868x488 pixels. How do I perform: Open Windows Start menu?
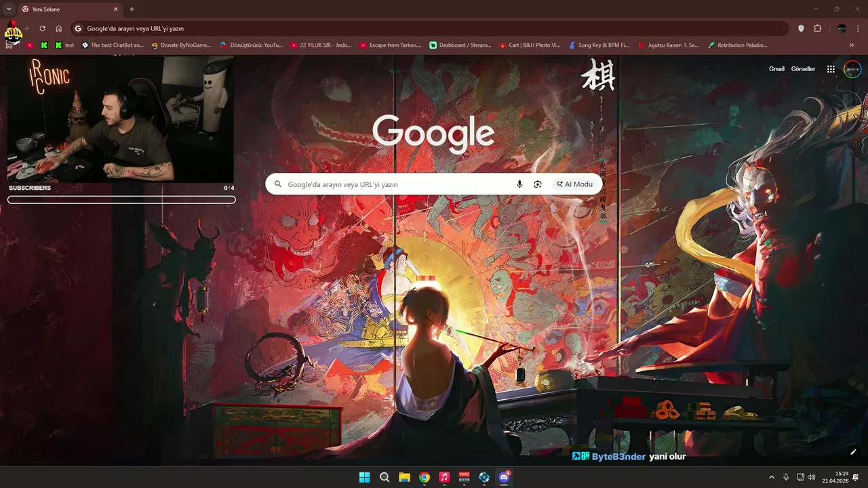pos(365,477)
